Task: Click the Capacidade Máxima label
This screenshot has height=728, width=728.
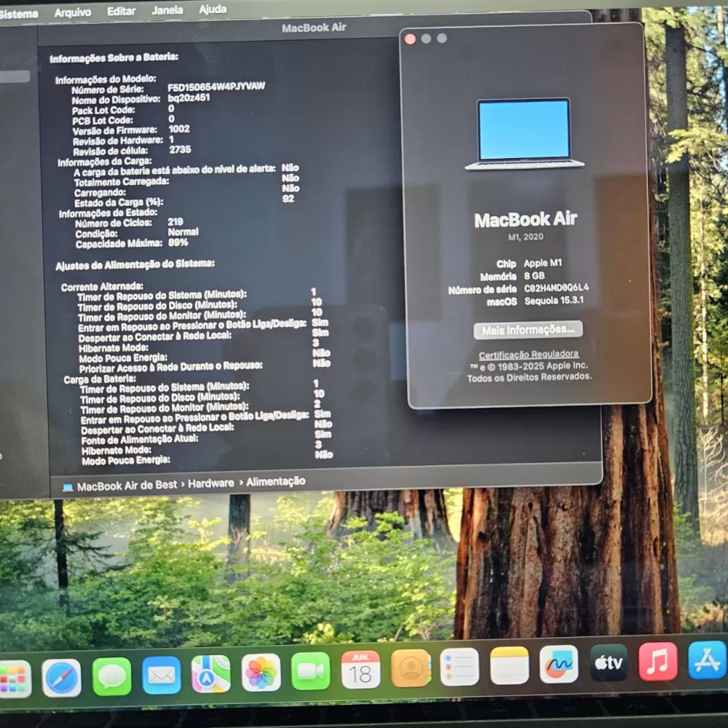Action: (x=119, y=244)
